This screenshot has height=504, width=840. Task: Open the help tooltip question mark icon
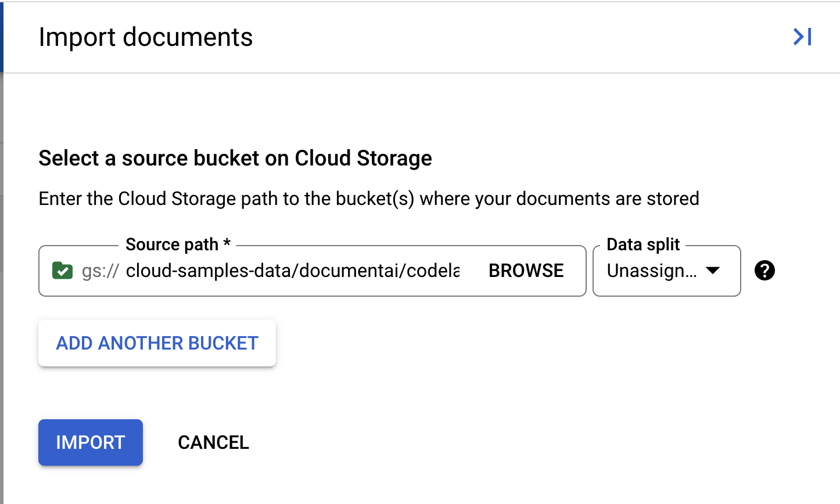[764, 270]
